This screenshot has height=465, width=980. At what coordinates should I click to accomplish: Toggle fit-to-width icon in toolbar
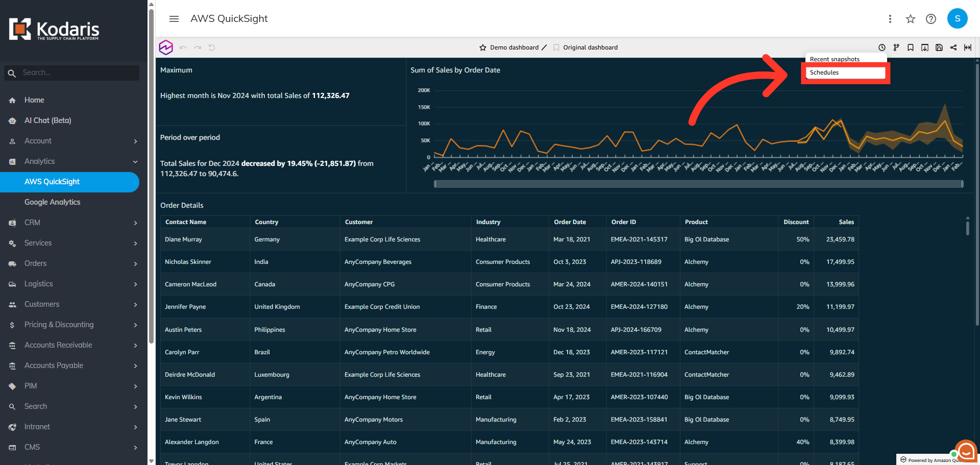[967, 47]
